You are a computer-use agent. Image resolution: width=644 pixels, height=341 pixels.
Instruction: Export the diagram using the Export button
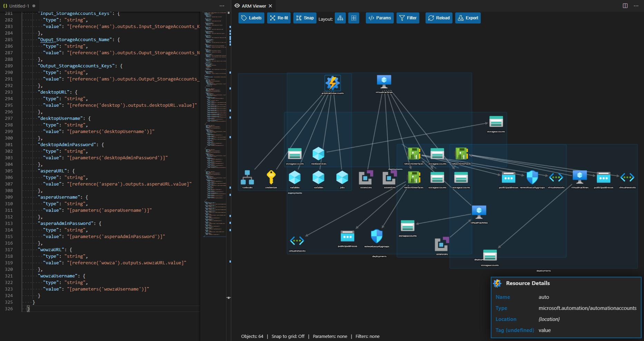(x=468, y=18)
